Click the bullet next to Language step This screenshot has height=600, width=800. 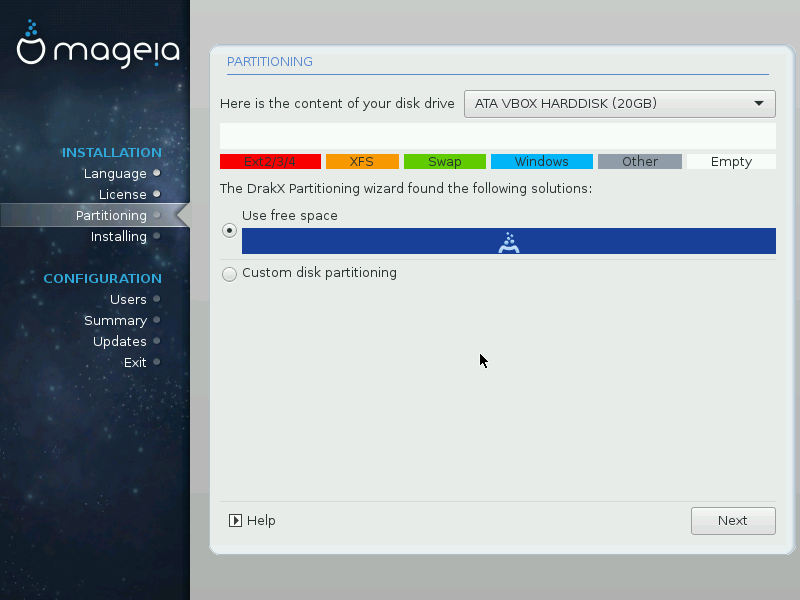click(157, 174)
